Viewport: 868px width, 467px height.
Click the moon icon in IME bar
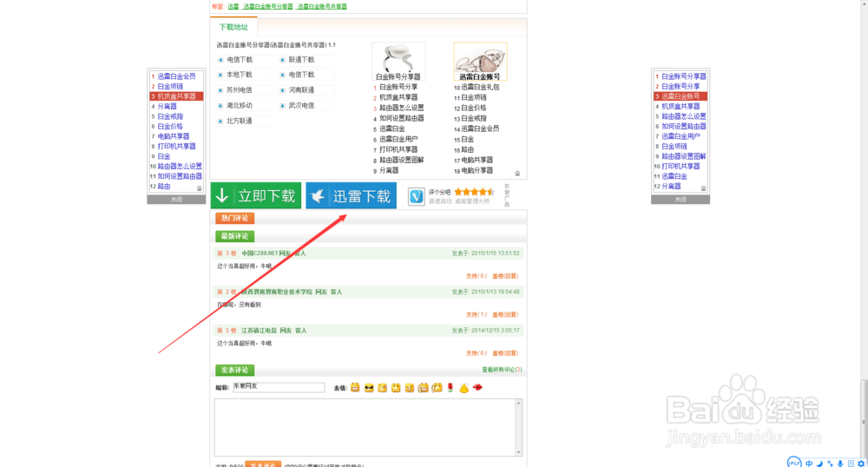[x=820, y=464]
